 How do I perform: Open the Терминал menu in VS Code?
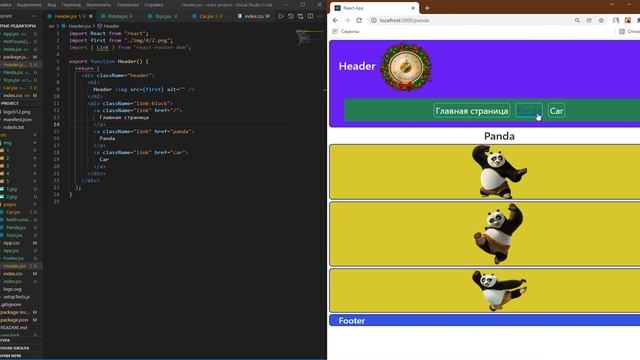pos(128,5)
